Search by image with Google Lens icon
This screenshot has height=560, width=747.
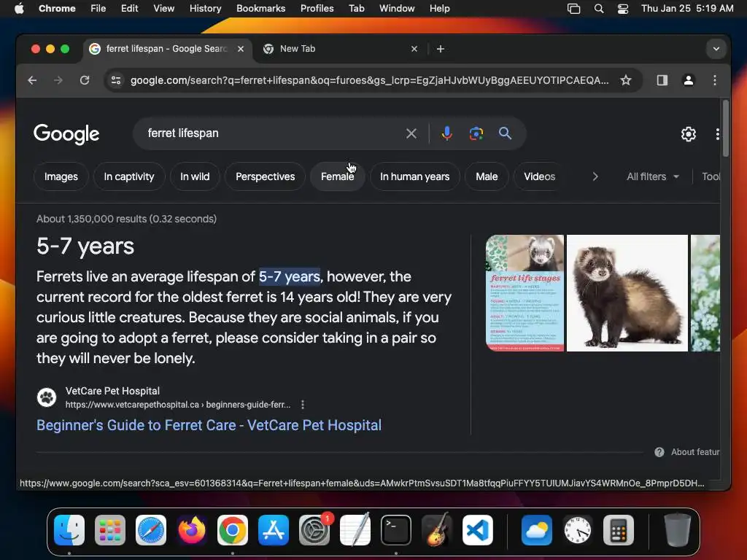click(x=476, y=133)
